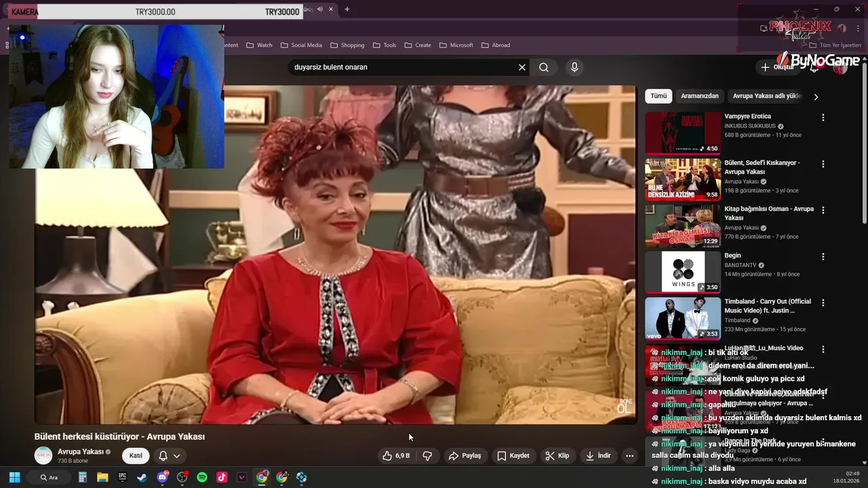Viewport: 868px width, 488px height.
Task: Create a clip with Klip
Action: tap(557, 455)
